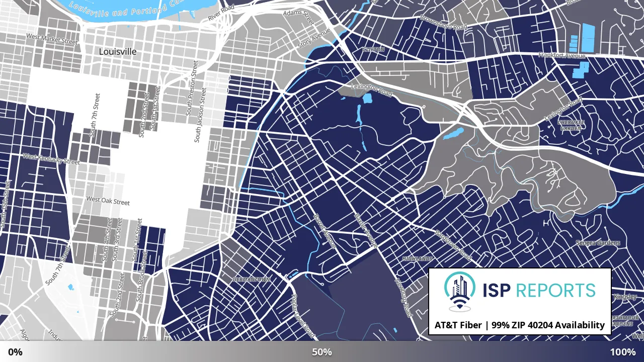Click the 100% end of the legend
This screenshot has height=362, width=644.
[x=623, y=352]
